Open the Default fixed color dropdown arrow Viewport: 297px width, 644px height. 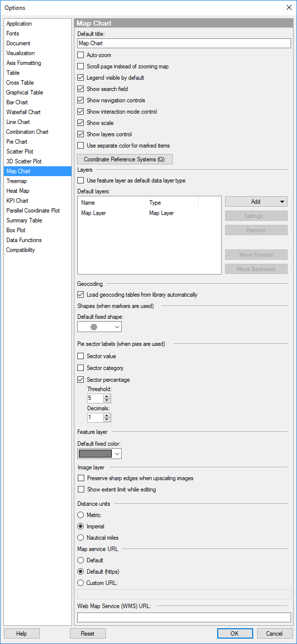[x=117, y=454]
